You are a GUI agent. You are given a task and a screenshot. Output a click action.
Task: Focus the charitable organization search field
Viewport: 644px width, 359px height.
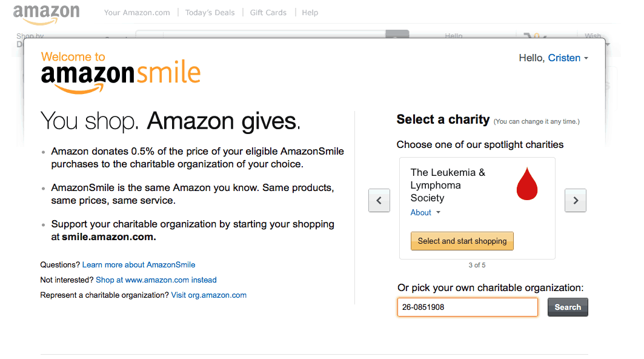pos(467,307)
